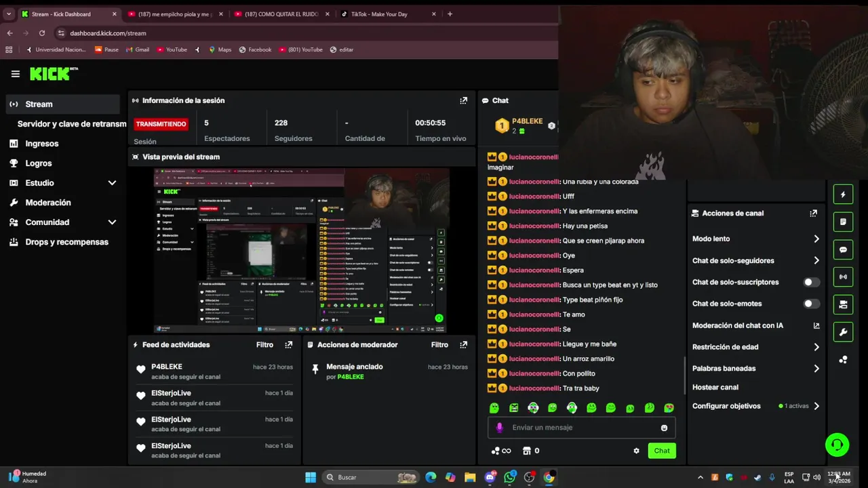Image resolution: width=868 pixels, height=488 pixels.
Task: Open Filtro in Feed de actividades
Action: click(264, 345)
